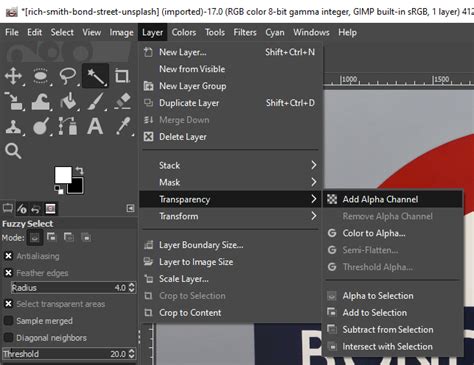Choose Duplicate Layer
Image resolution: width=474 pixels, height=365 pixels.
(230, 103)
